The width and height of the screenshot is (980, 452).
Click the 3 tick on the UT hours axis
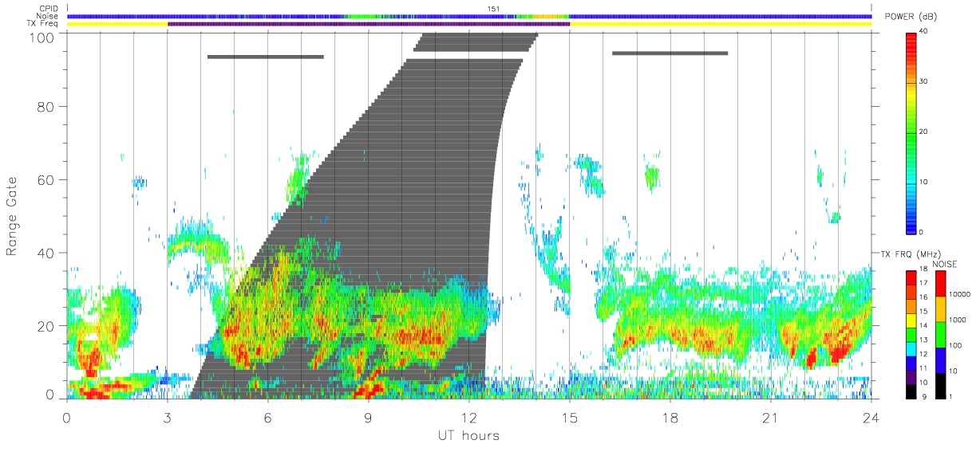167,417
